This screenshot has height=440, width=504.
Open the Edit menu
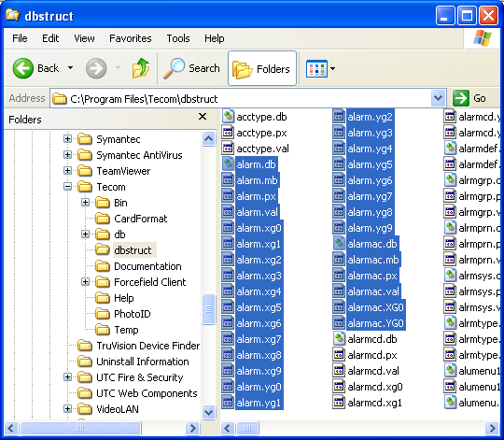pyautogui.click(x=50, y=38)
